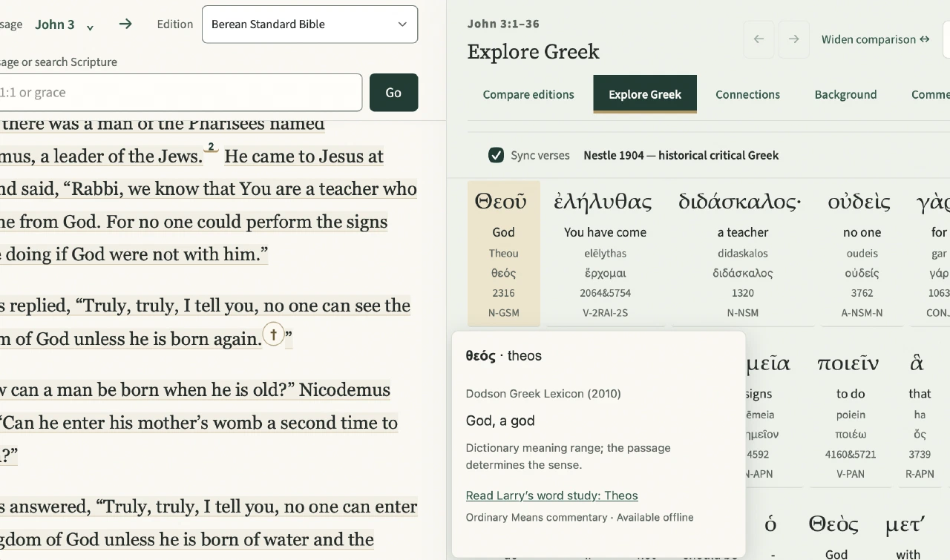This screenshot has width=950, height=560.
Task: Select the Explore Greek tab
Action: pos(645,94)
